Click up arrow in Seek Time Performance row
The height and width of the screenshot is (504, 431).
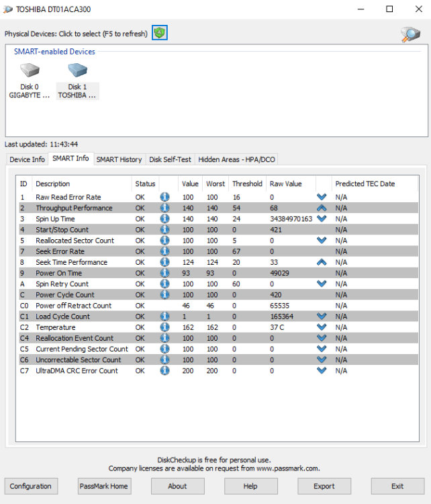coord(322,262)
